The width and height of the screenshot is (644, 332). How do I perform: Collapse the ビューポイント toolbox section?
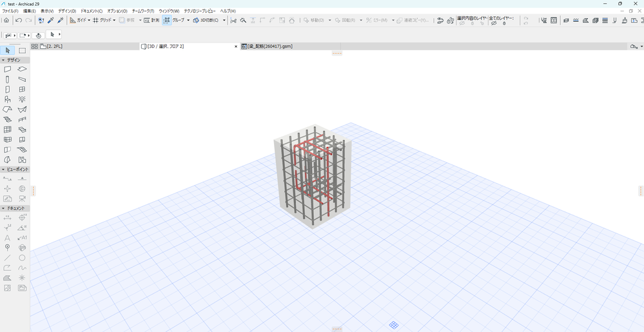tap(3, 170)
